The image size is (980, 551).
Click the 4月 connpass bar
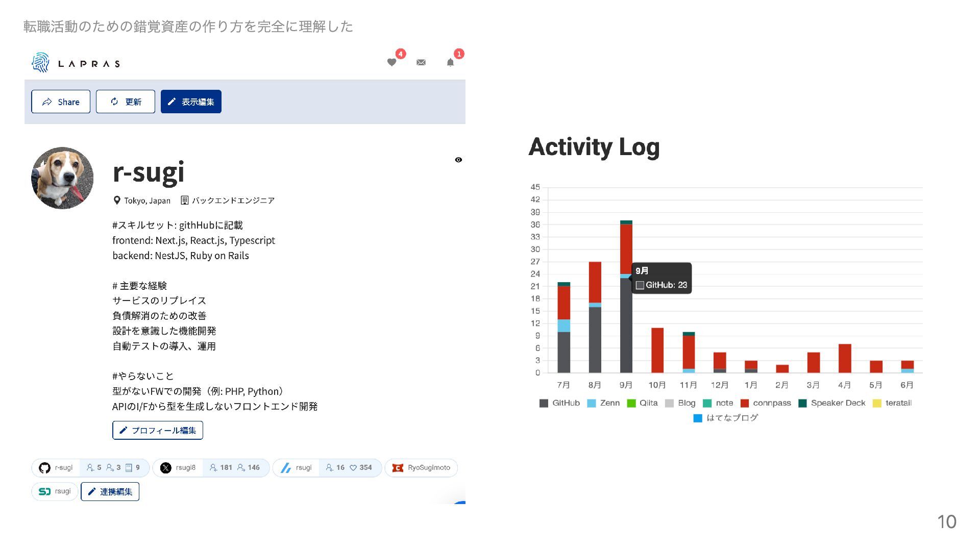(845, 358)
